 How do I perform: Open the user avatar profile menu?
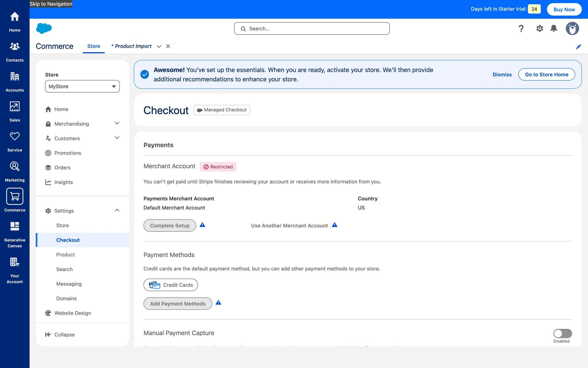(572, 29)
